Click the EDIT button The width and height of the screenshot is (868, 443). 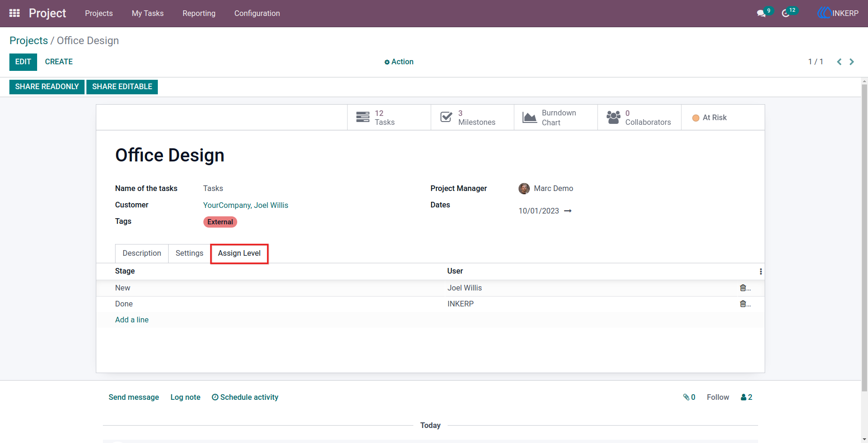tap(23, 62)
